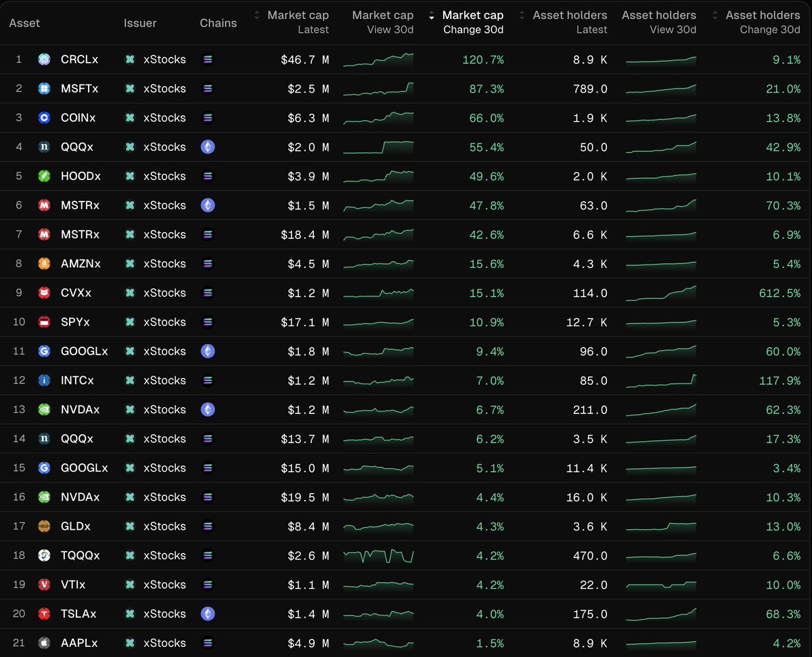The height and width of the screenshot is (657, 812).
Task: Click the VTIx Vanguard logo icon
Action: pos(44,585)
